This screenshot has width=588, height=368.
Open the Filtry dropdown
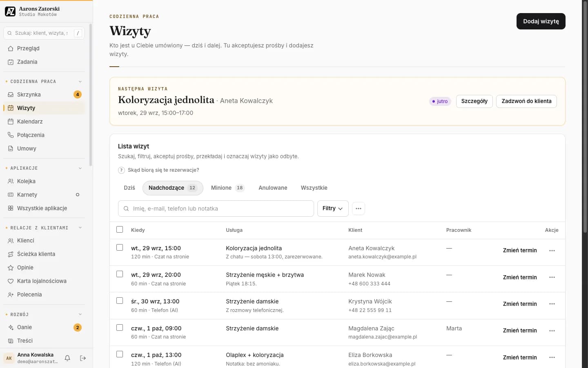(333, 209)
